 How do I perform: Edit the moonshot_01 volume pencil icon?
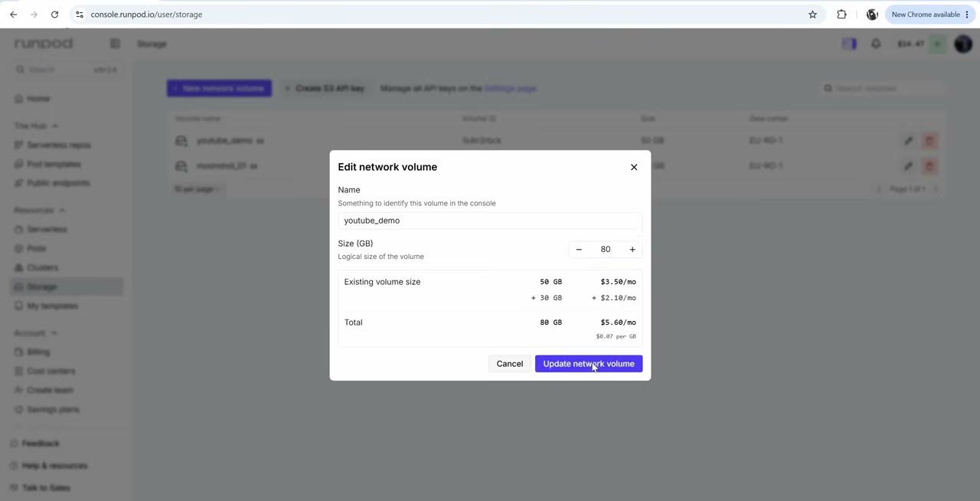908,165
